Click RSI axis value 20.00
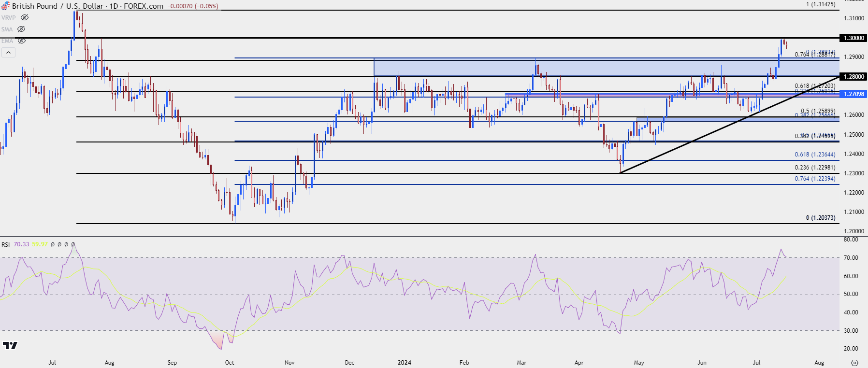This screenshot has height=368, width=868. click(851, 349)
